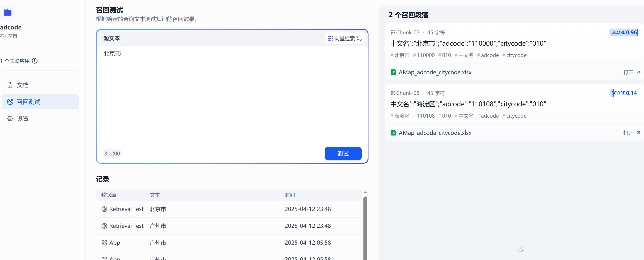Click the records list scrollbar up arrow
Viewport: 644px width, 260px height.
coord(365,192)
